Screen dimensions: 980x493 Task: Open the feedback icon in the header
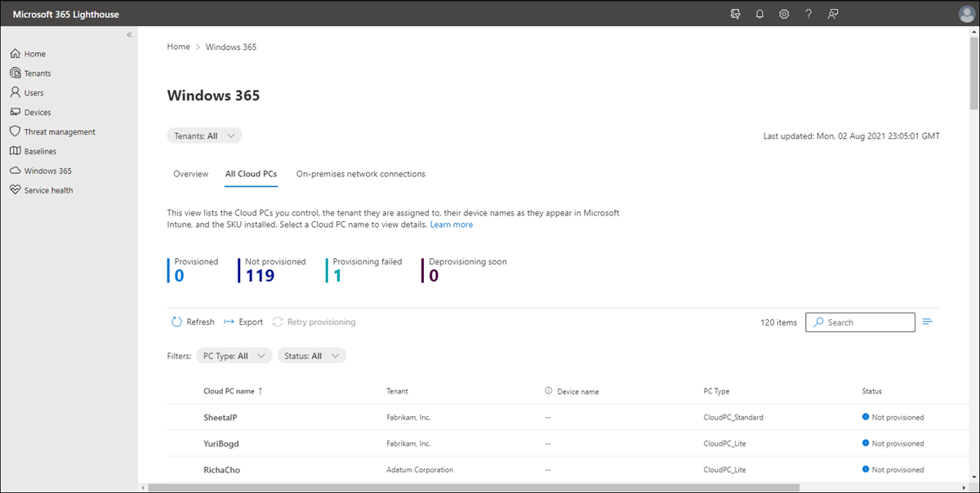(x=833, y=14)
